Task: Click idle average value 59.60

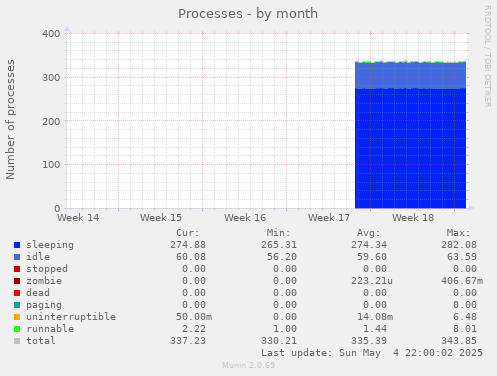Action: 372,257
